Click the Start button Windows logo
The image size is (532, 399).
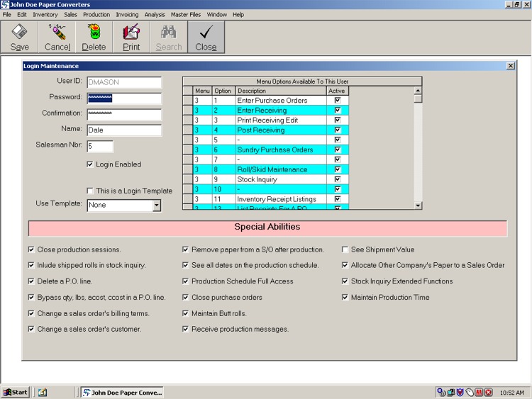[7, 393]
